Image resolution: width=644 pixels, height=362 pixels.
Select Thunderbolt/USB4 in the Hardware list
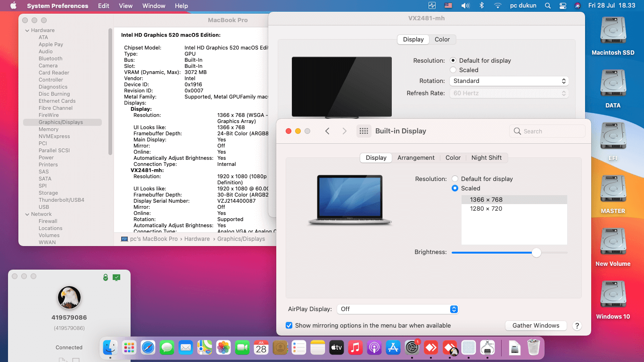(x=61, y=200)
